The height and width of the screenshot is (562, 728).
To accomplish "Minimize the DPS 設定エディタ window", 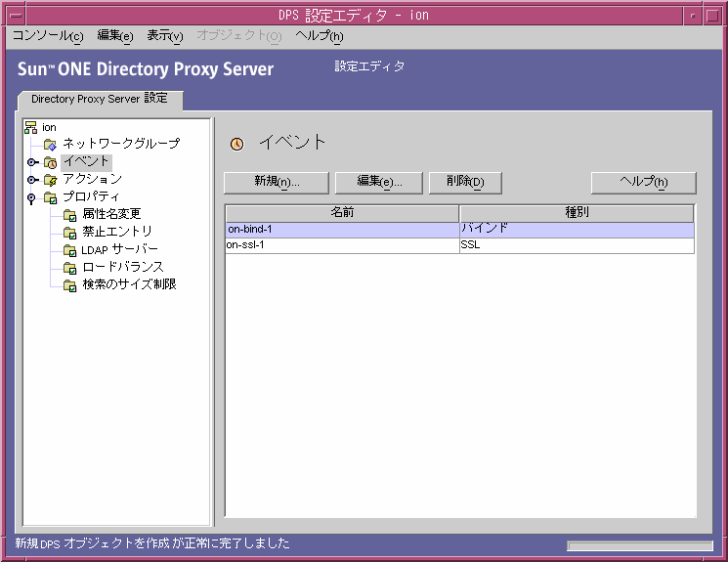I will tap(693, 16).
